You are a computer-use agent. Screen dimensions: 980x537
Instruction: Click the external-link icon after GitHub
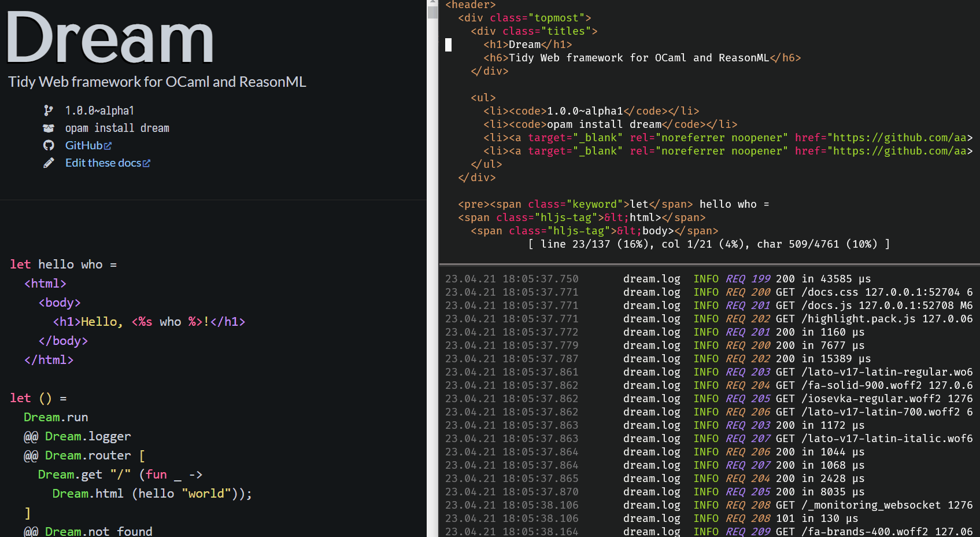tap(108, 146)
